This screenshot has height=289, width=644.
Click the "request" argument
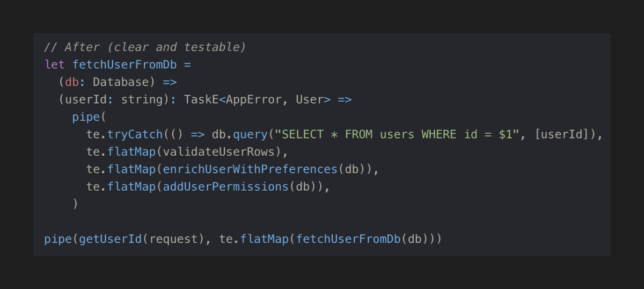174,239
